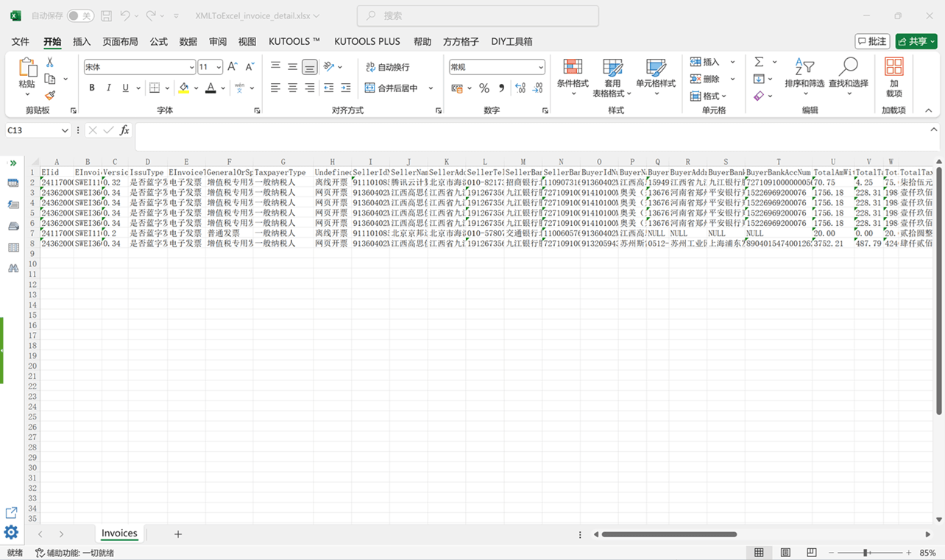945x560 pixels.
Task: Switch to 公式 tab
Action: tap(158, 42)
